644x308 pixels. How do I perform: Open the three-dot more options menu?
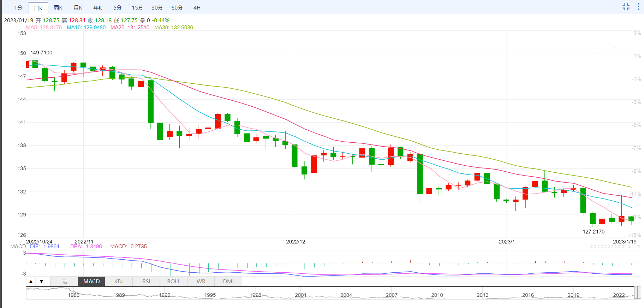point(638,7)
